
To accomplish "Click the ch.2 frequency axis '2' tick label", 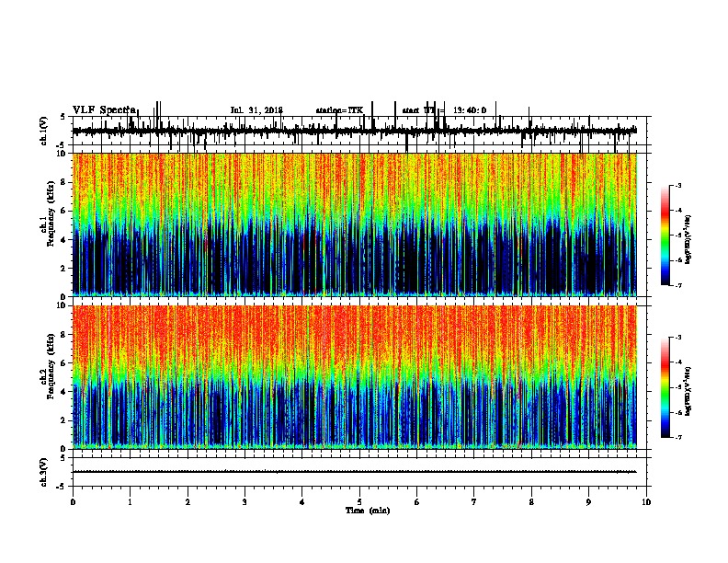I will [x=64, y=420].
